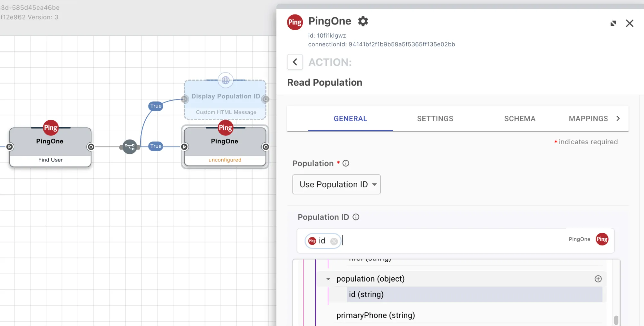The height and width of the screenshot is (326, 644).
Task: Switch to the GENERAL tab
Action: pyautogui.click(x=350, y=118)
